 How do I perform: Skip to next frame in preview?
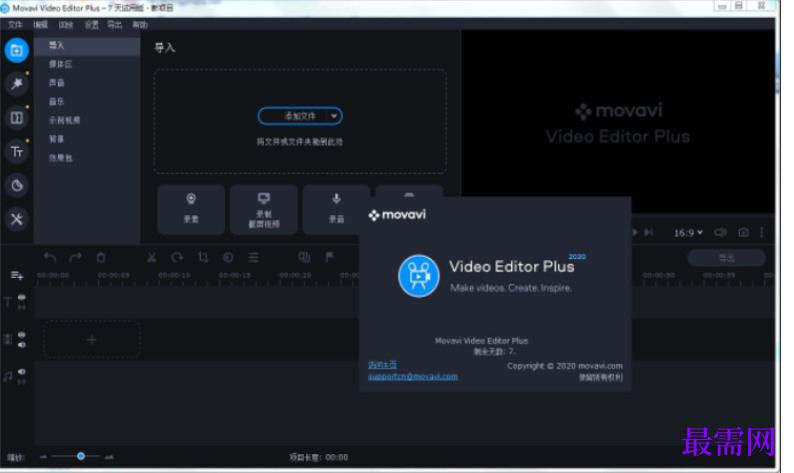649,232
